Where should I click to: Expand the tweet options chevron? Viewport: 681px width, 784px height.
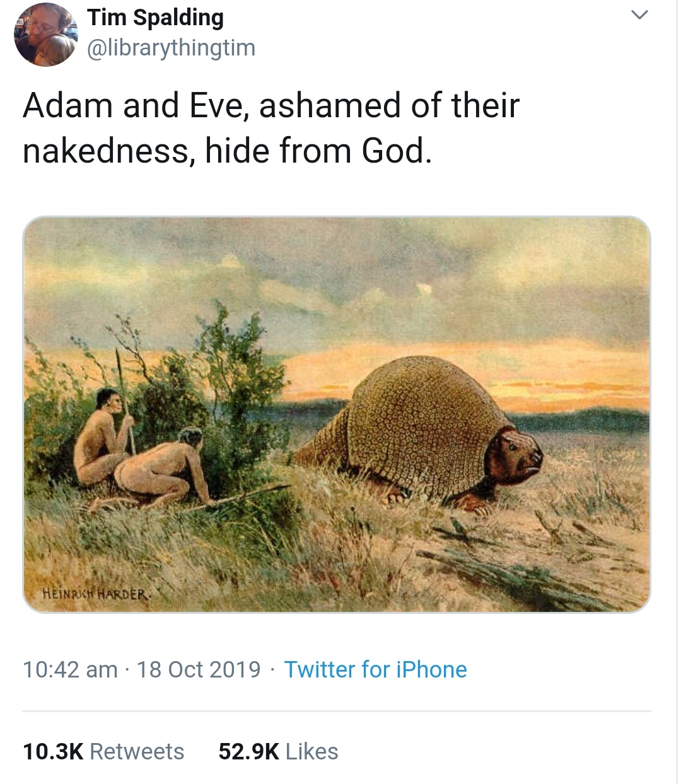tap(639, 15)
